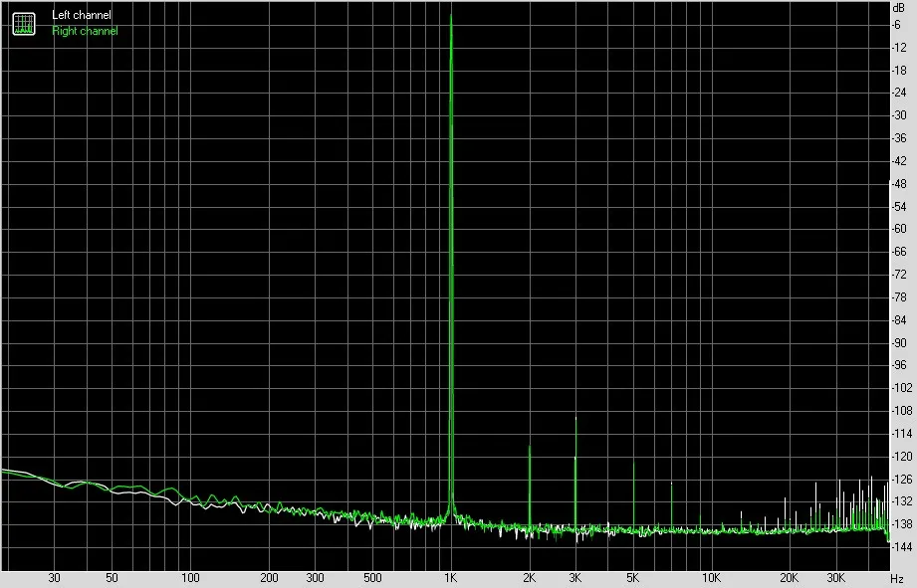This screenshot has width=917, height=588.
Task: Select the Left channel legend label
Action: [x=82, y=15]
